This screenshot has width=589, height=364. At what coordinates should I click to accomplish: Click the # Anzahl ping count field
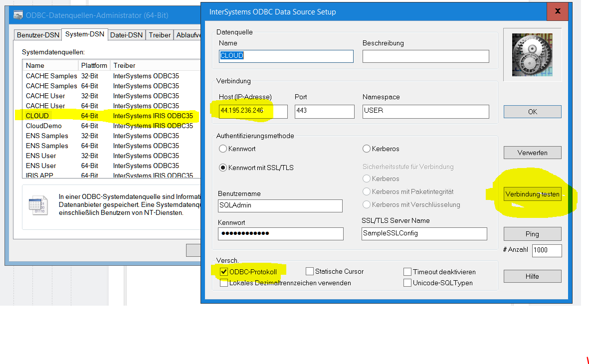point(547,250)
